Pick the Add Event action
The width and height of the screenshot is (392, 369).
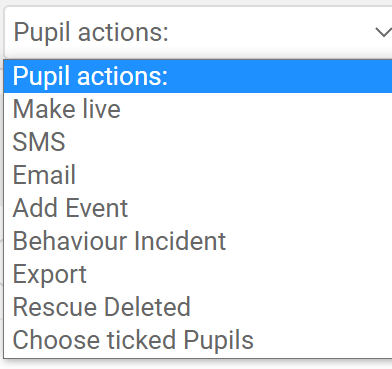198,208
